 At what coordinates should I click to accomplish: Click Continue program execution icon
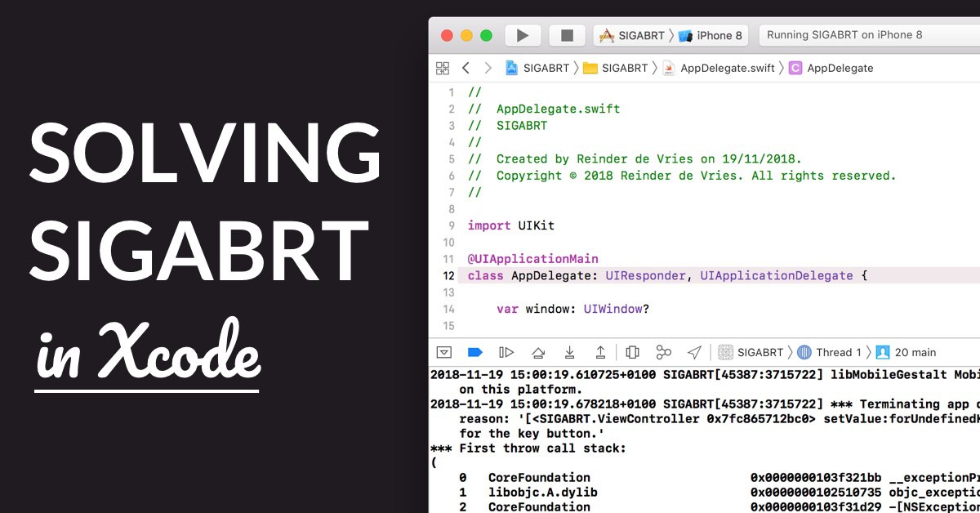506,352
